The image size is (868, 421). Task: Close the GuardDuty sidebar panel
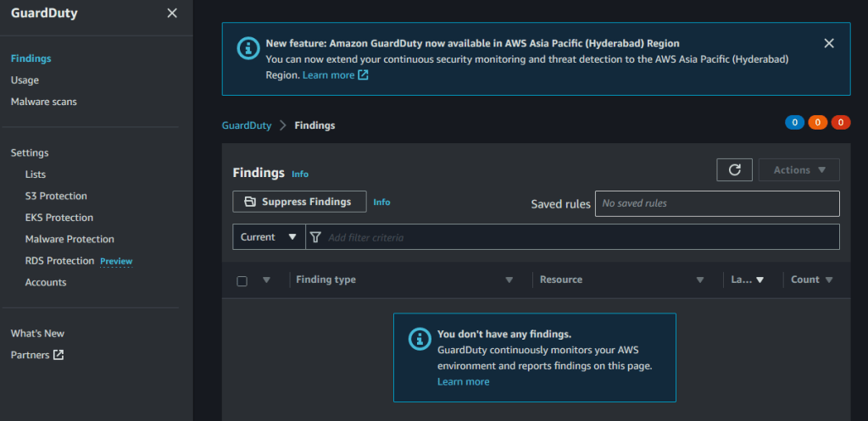172,14
